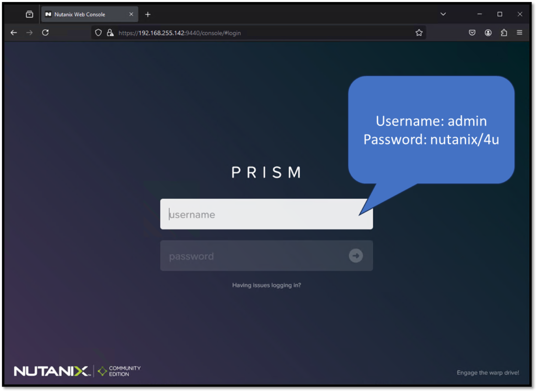Focus the password field
Viewport: 537px width, 392px height.
pos(266,256)
